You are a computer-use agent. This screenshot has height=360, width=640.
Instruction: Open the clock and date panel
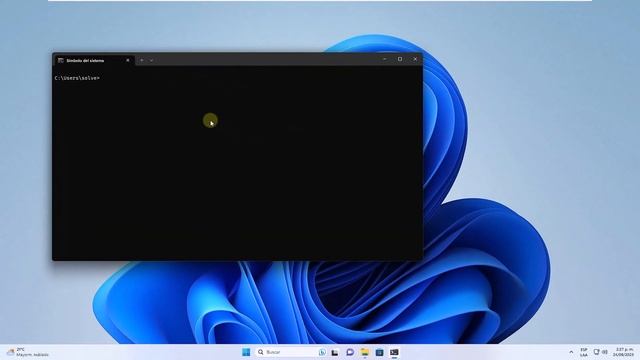coord(624,352)
